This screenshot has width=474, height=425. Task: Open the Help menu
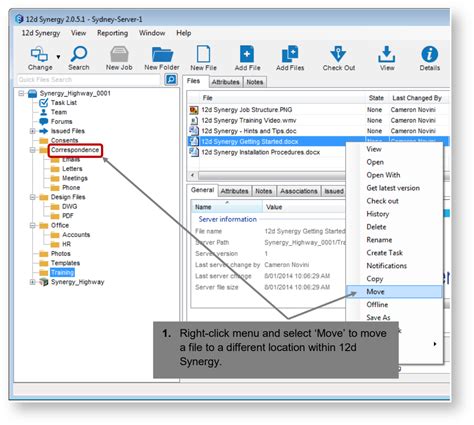184,33
